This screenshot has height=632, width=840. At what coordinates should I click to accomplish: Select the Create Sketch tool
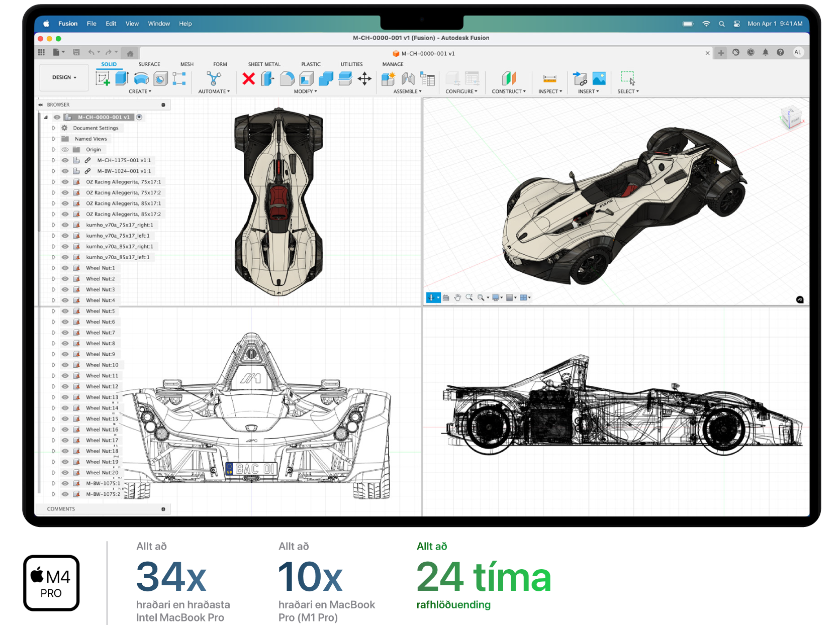[x=103, y=78]
